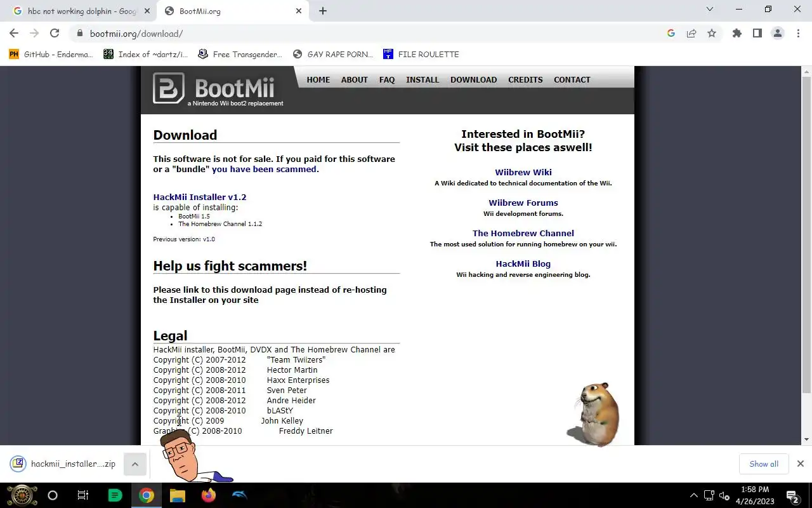Open FAQ in site menu
Viewport: 812px width, 508px height.
pos(387,79)
